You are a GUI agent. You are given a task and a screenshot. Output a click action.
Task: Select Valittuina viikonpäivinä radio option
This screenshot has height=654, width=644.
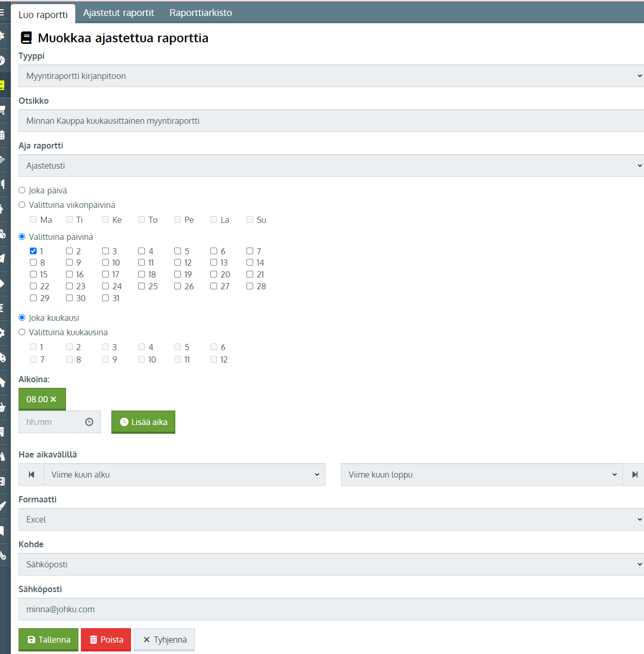click(x=22, y=205)
